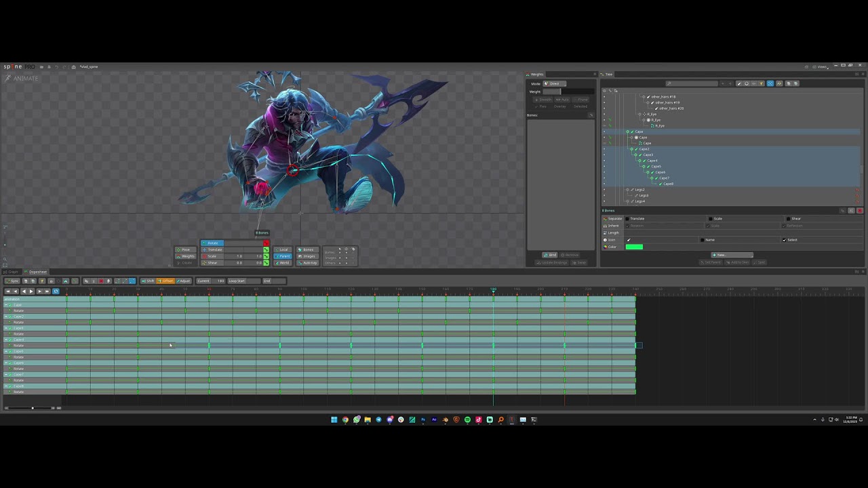Screen dimensions: 868x488
Task: Click the blue highlighted icon in dopesheet toolbar
Action: coord(132,281)
